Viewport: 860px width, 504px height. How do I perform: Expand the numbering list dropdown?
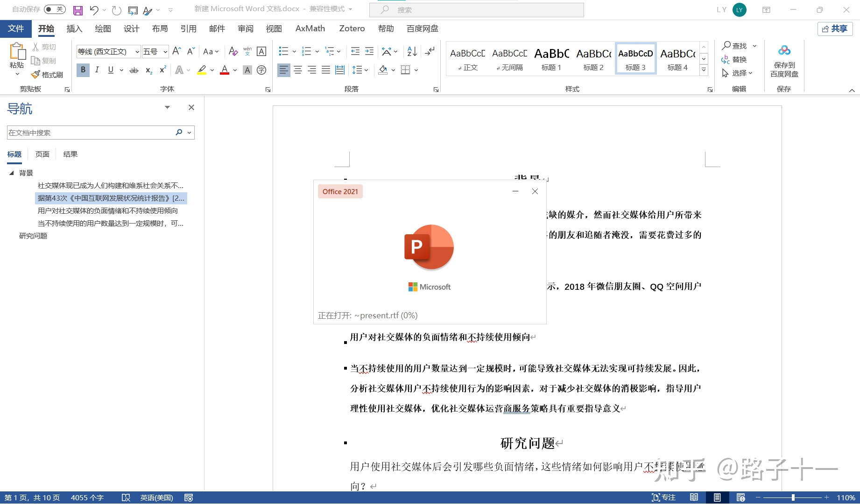317,51
